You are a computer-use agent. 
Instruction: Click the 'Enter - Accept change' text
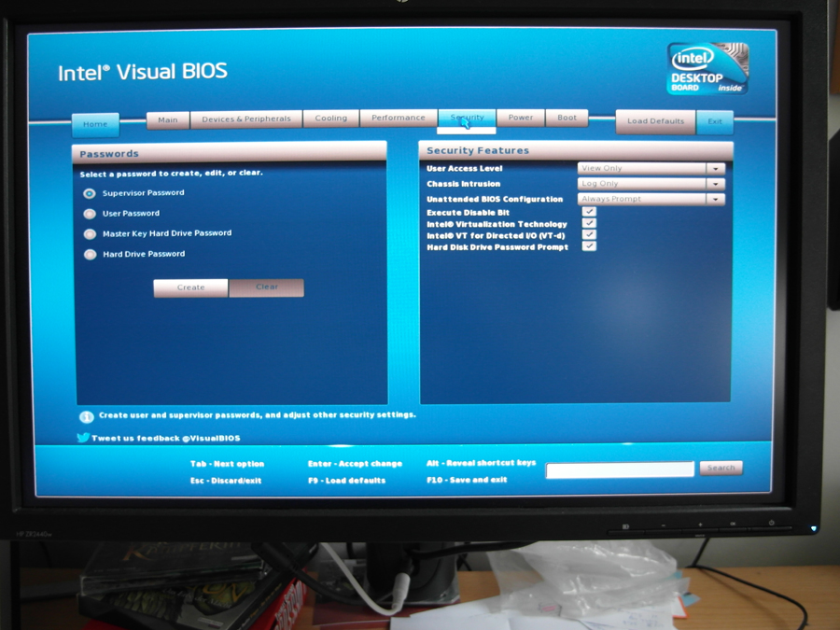355,464
